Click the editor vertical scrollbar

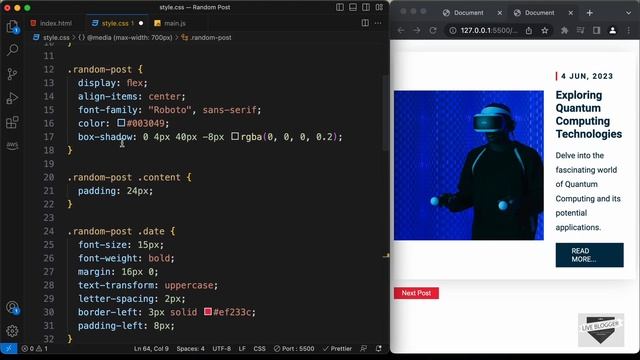(386, 112)
